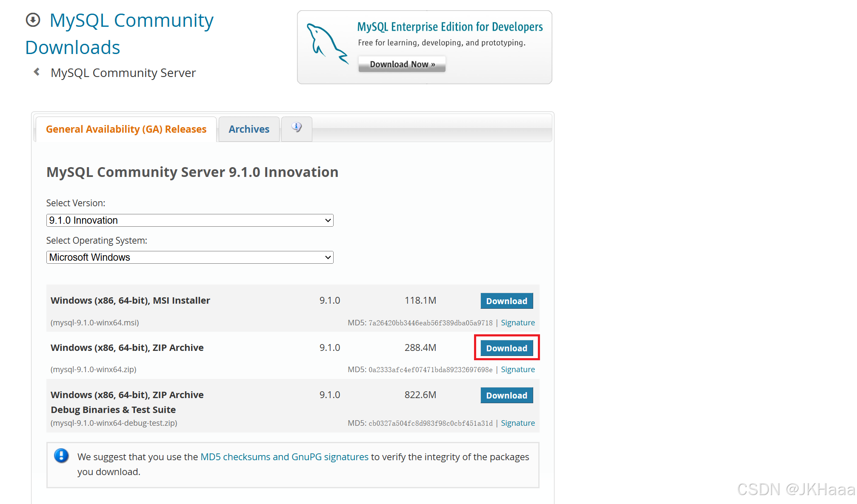Click MySQL Community Server 9.1.0 Innovation heading
This screenshot has height=504, width=857.
point(192,172)
